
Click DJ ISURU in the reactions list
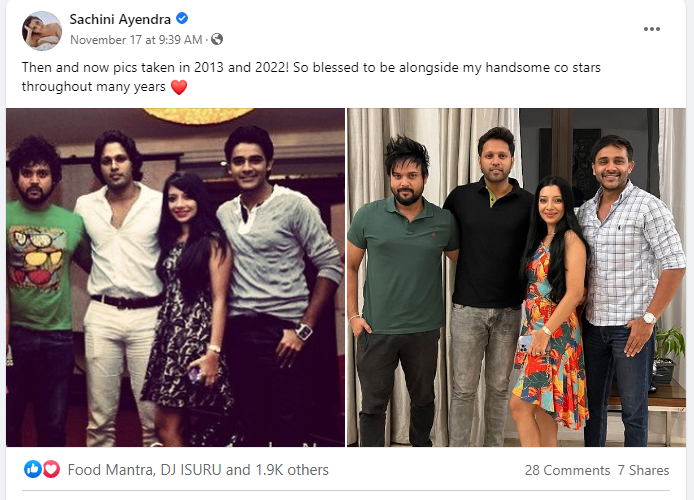[193, 469]
